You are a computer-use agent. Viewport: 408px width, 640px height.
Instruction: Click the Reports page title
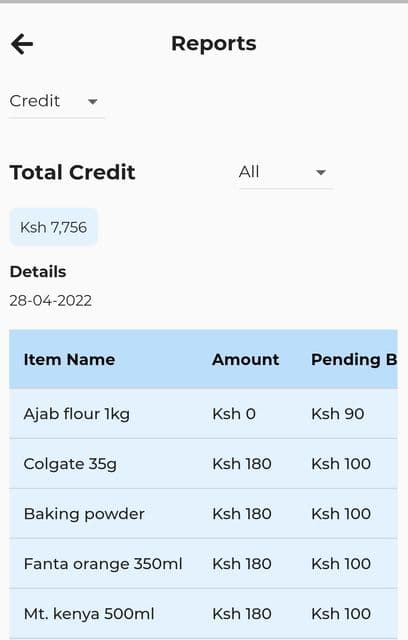214,44
